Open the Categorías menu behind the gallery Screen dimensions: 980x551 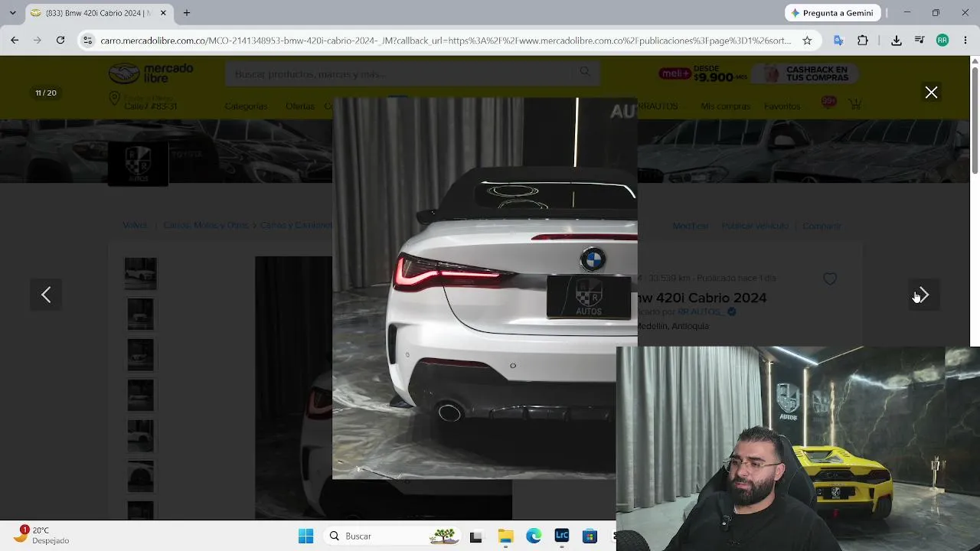pos(246,106)
